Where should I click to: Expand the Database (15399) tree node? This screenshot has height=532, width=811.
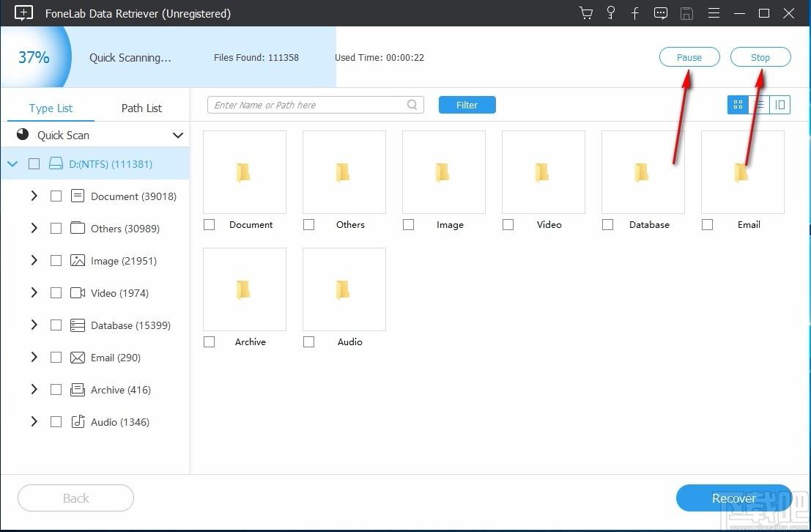(34, 325)
